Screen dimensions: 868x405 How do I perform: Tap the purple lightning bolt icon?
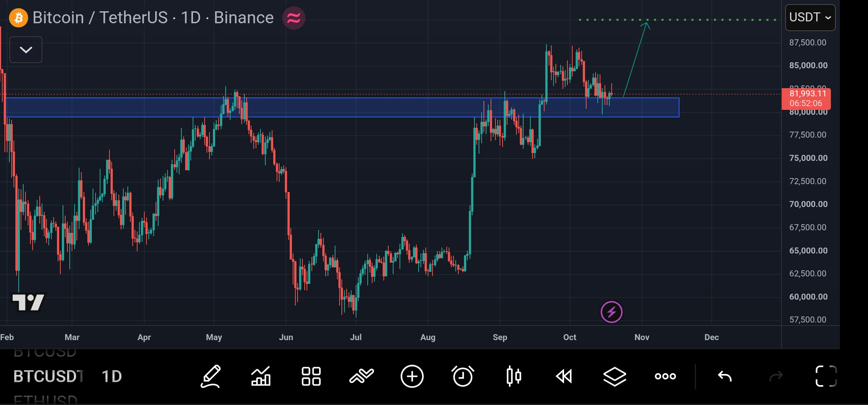point(611,312)
